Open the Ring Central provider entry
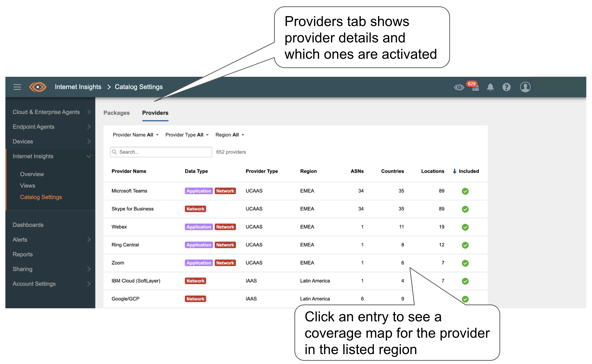 [x=295, y=245]
